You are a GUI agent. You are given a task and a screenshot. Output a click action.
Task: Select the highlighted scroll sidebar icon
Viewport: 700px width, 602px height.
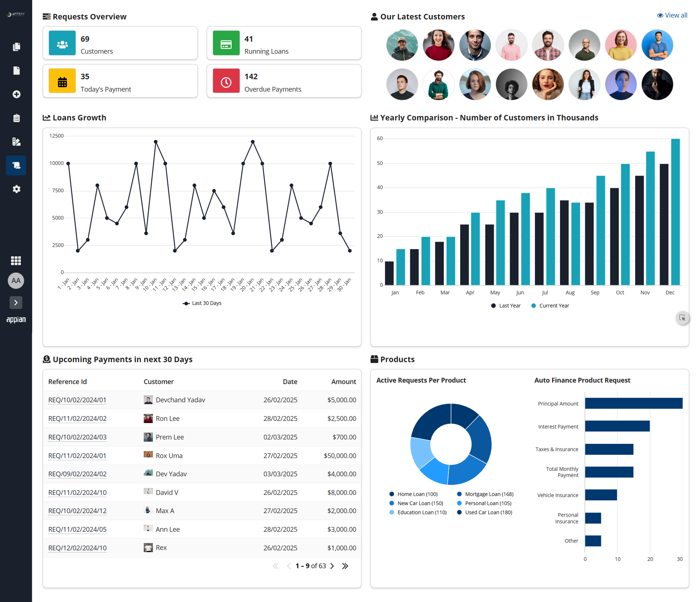pos(16,165)
